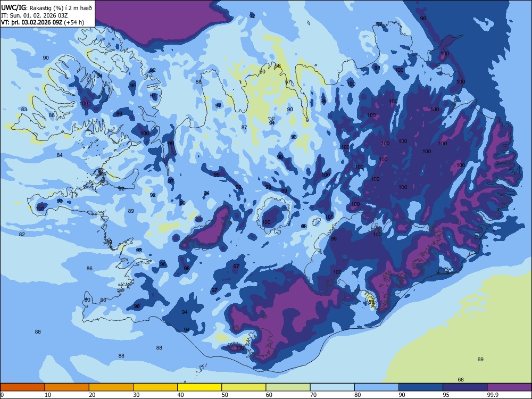
Task: Click the amber 20-30 legend swatch
Action: pos(111,387)
